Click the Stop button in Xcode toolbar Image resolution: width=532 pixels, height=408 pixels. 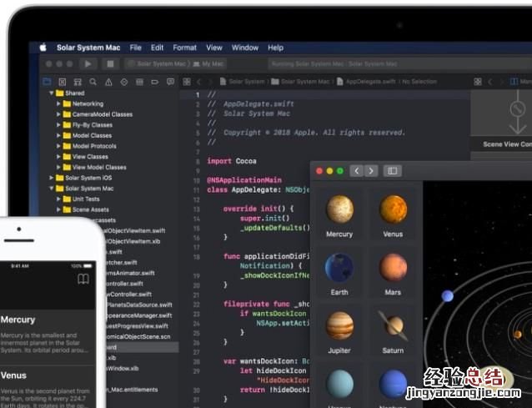pos(110,63)
